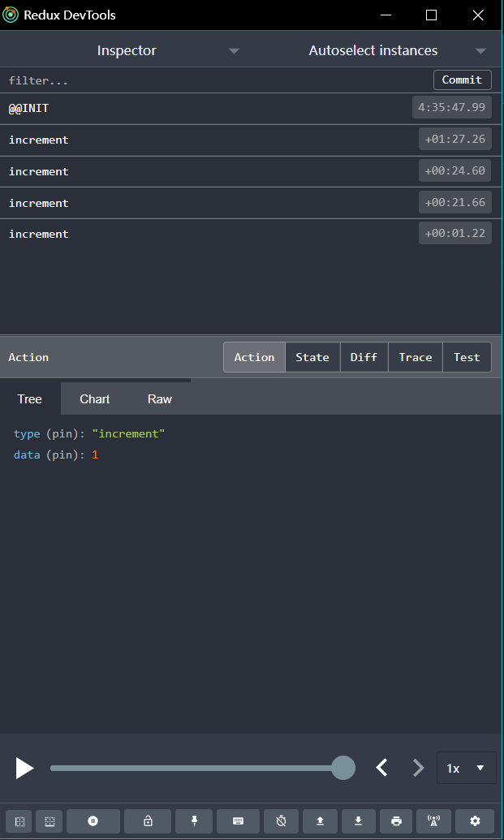Image resolution: width=504 pixels, height=840 pixels.
Task: Click the Commit button
Action: (x=463, y=80)
